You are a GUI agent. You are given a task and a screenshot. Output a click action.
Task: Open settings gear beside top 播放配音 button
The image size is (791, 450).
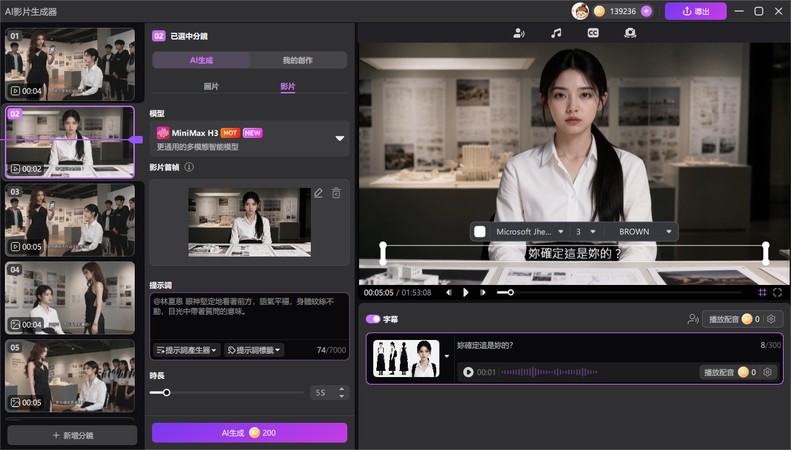[771, 319]
